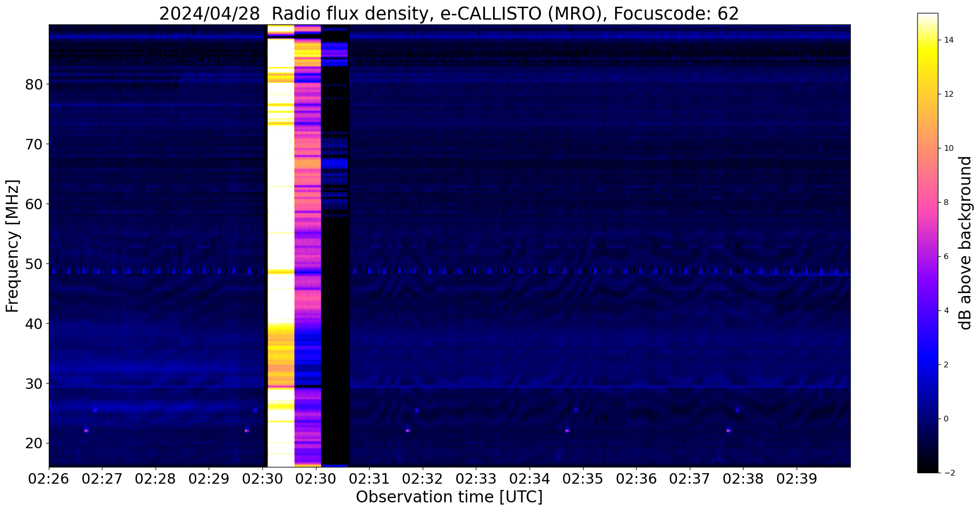
Task: Click the 80 MHz frequency tick label
Action: 34,84
